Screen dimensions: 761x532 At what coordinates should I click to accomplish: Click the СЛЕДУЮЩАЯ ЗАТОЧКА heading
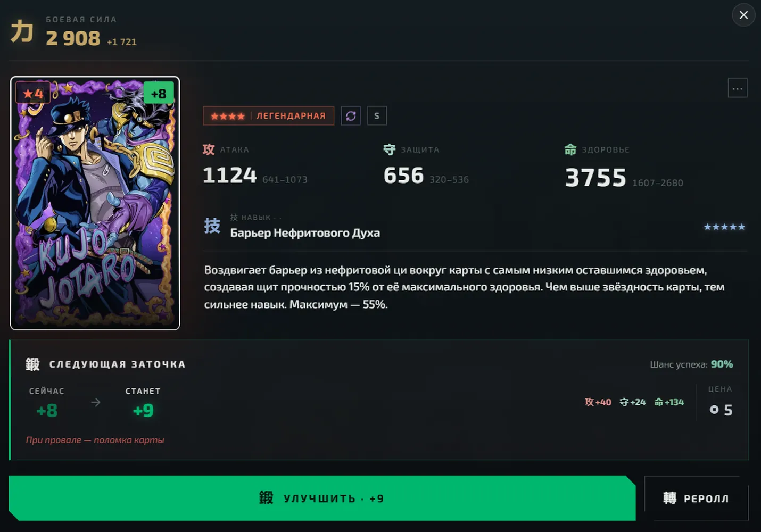pos(117,364)
